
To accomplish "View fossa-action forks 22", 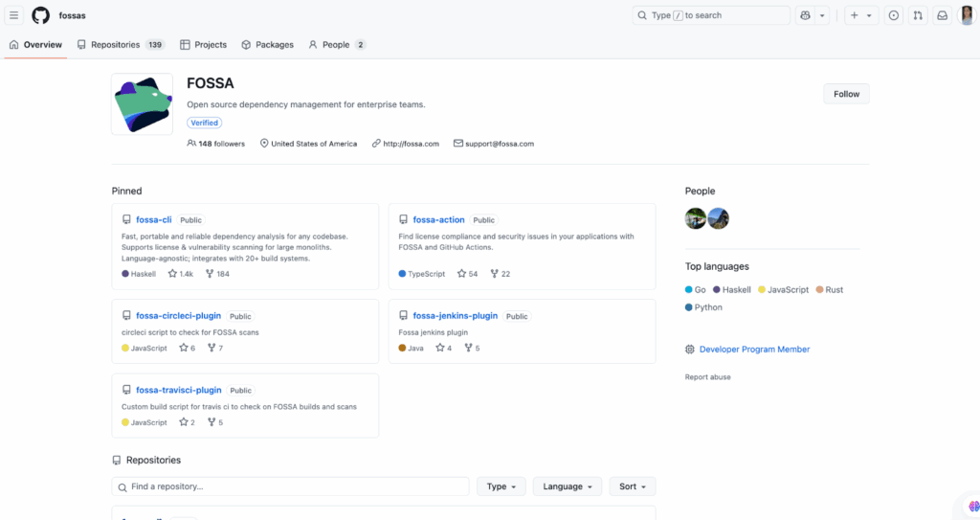I will (500, 274).
